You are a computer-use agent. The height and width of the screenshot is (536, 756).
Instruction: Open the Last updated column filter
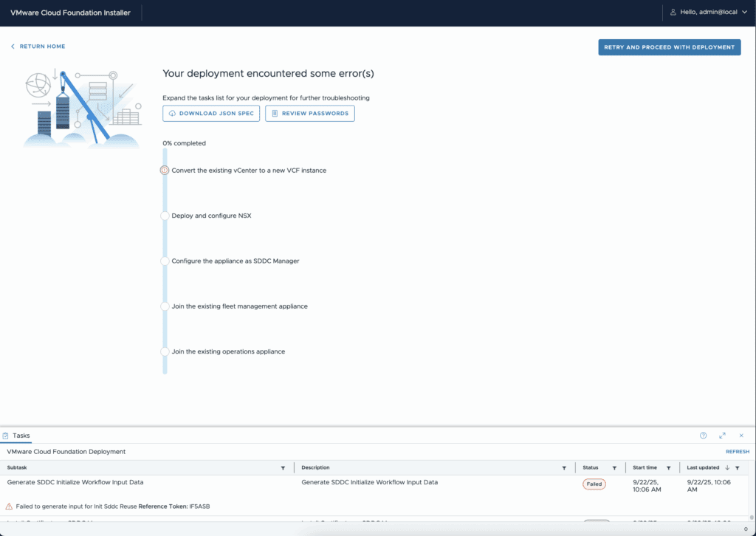tap(737, 468)
